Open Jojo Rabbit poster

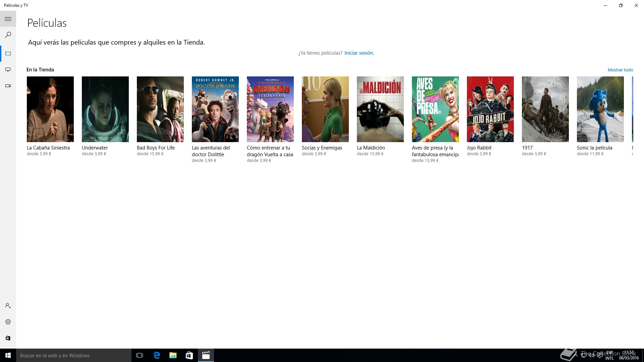[x=490, y=109]
